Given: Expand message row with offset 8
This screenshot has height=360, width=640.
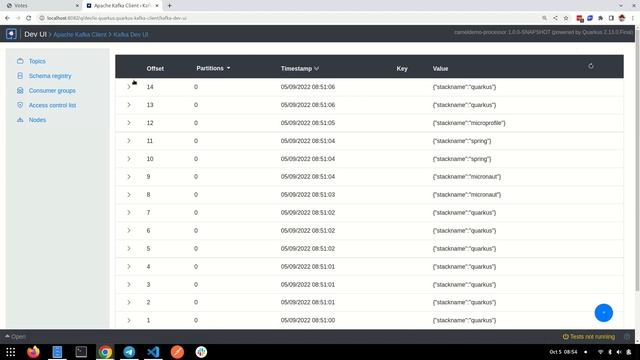Looking at the screenshot, I should (129, 195).
